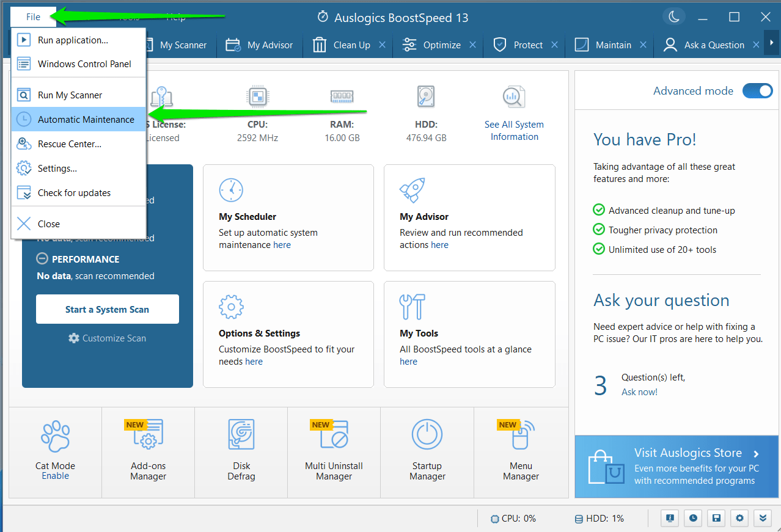Open the File menu
Viewport: 781px width, 532px height.
pyautogui.click(x=33, y=17)
